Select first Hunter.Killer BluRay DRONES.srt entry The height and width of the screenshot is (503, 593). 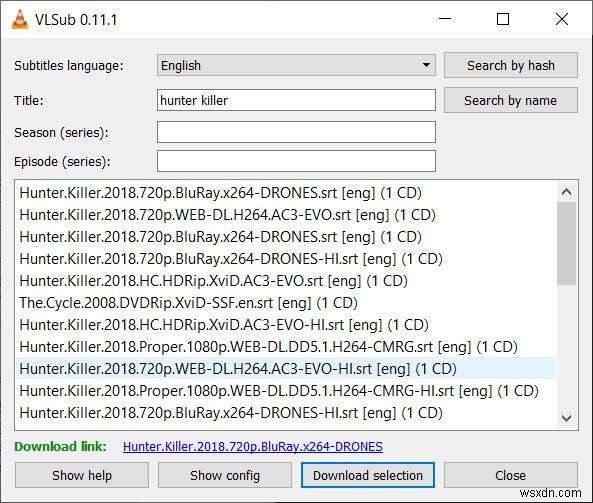(x=286, y=193)
